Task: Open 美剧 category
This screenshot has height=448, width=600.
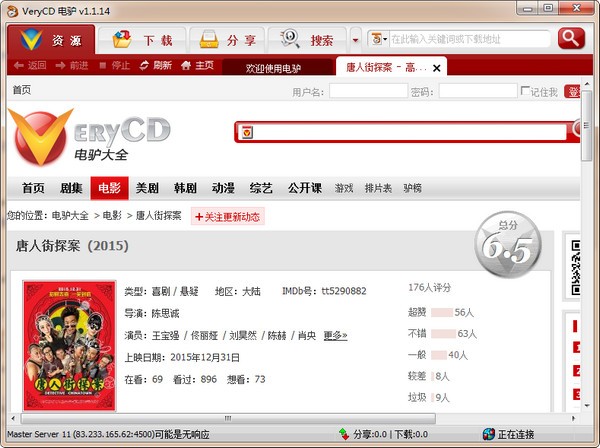Action: click(147, 188)
